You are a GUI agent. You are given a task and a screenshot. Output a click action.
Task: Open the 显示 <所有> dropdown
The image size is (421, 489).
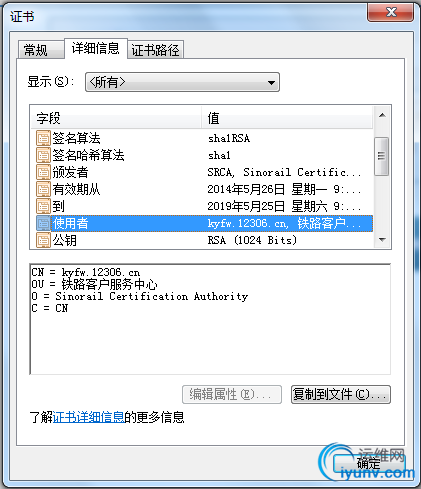tap(182, 82)
